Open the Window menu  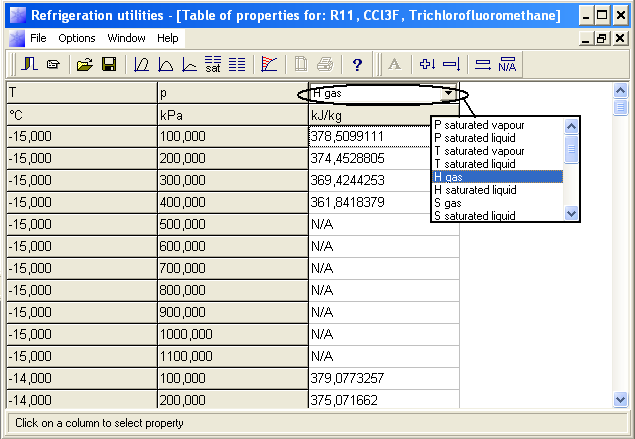[126, 38]
